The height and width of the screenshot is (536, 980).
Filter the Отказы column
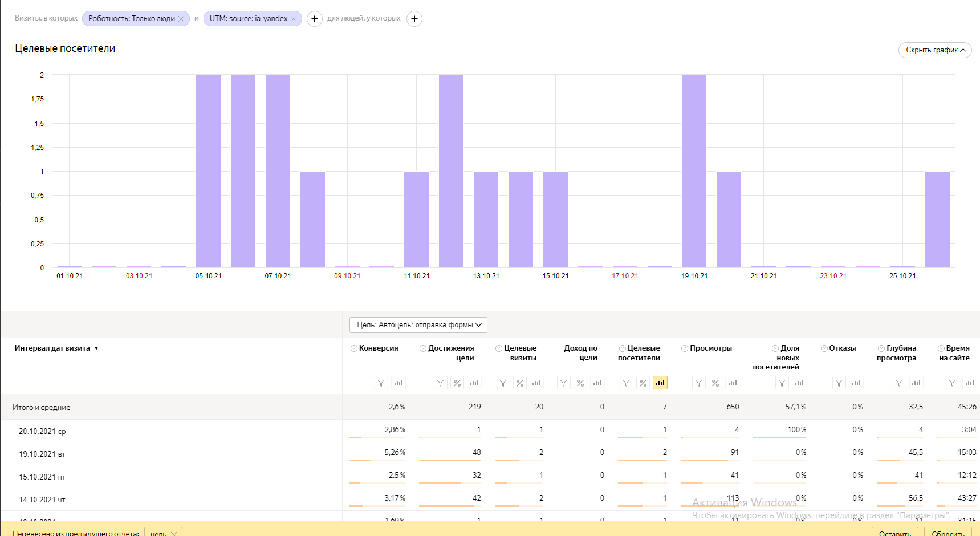click(839, 383)
